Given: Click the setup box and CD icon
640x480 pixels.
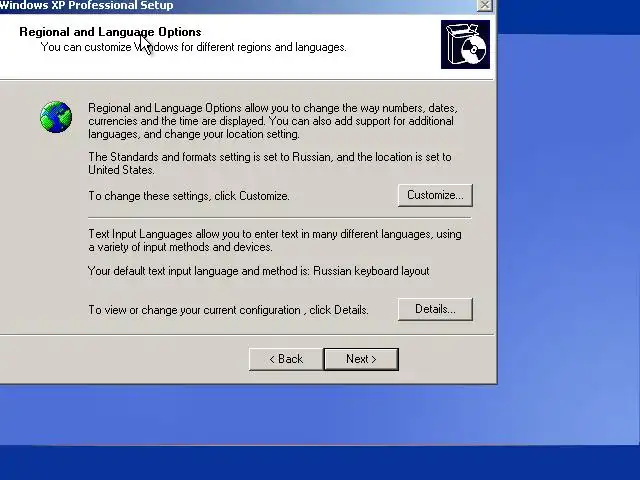Looking at the screenshot, I should [x=465, y=44].
